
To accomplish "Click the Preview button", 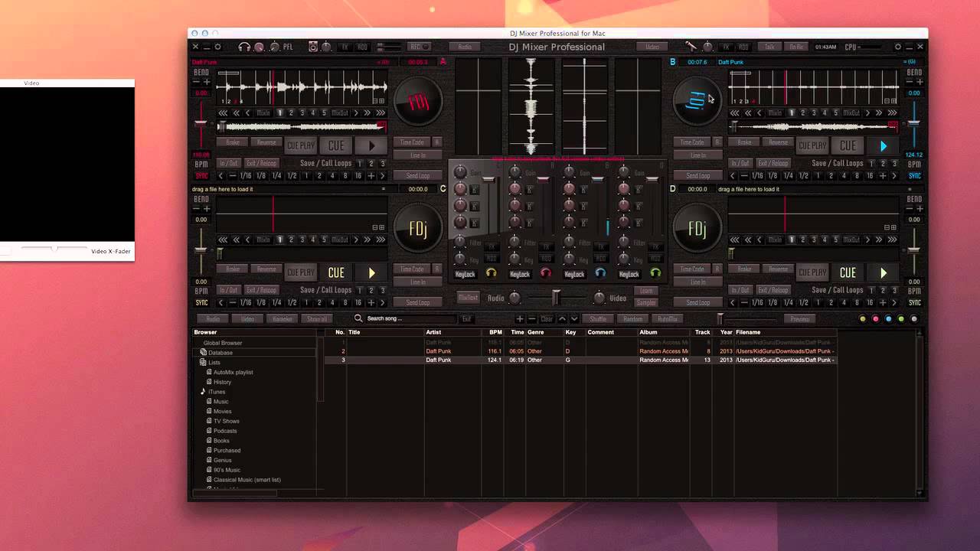I will coord(800,319).
